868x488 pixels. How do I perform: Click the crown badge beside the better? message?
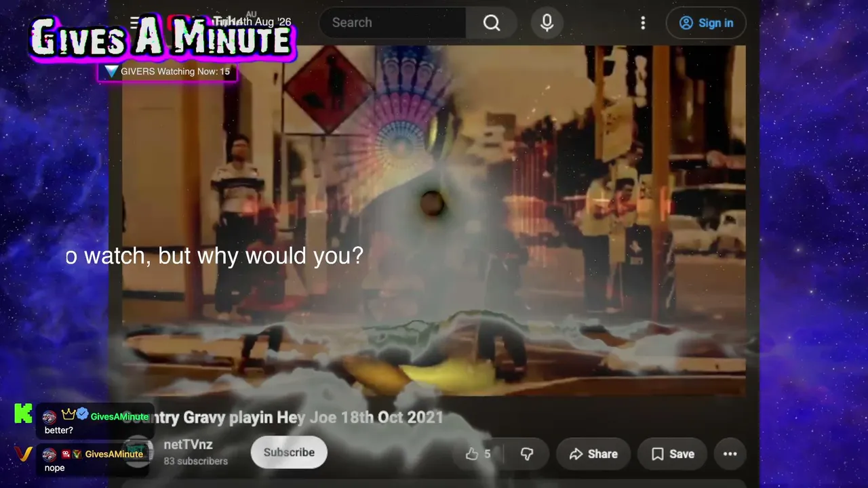coord(68,414)
